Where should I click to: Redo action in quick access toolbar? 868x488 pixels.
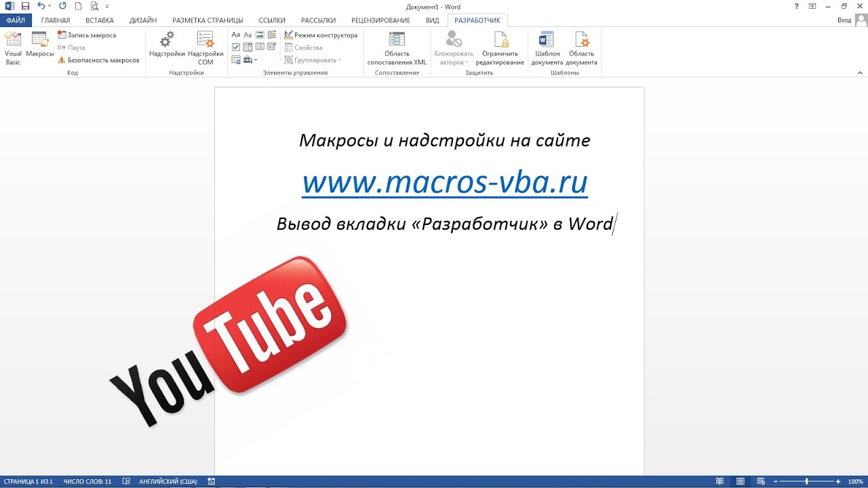(x=62, y=6)
